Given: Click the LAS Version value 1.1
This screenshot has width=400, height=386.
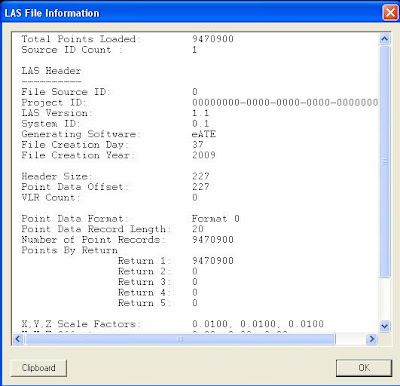Looking at the screenshot, I should pyautogui.click(x=200, y=113).
